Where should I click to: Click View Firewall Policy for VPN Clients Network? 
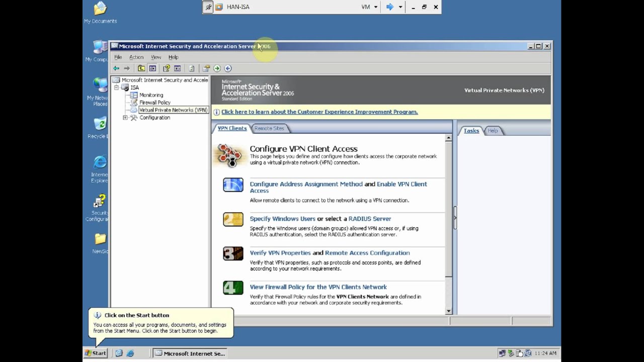coord(318,287)
